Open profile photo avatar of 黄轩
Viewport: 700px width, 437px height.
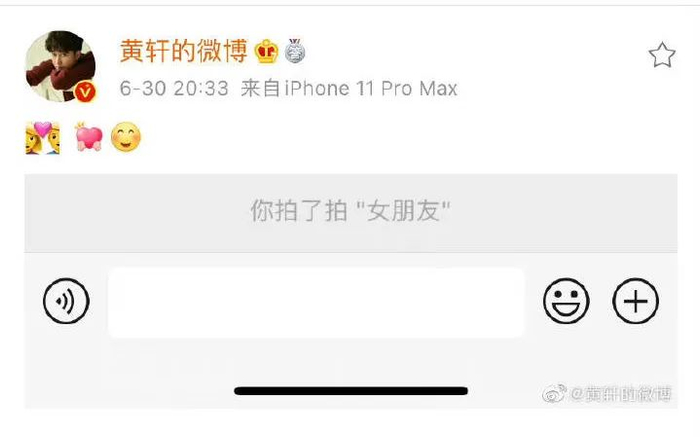point(60,66)
